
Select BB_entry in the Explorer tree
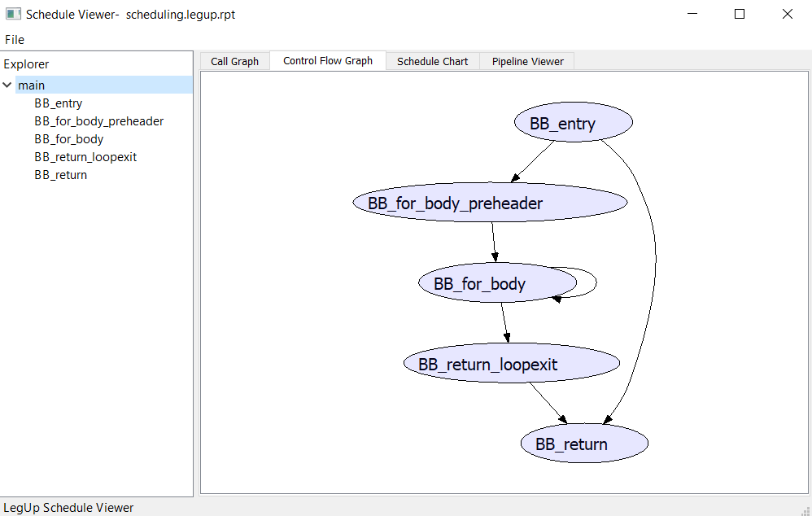coord(58,103)
